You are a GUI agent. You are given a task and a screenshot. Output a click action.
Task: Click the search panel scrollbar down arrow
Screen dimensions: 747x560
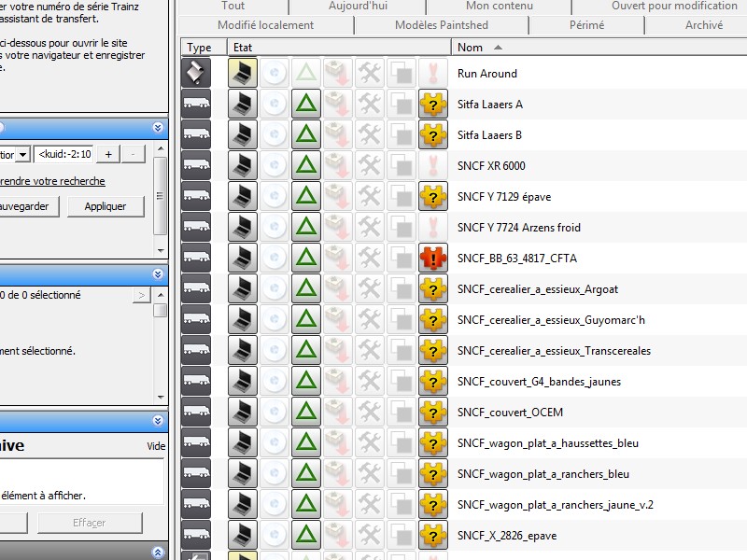tap(161, 250)
